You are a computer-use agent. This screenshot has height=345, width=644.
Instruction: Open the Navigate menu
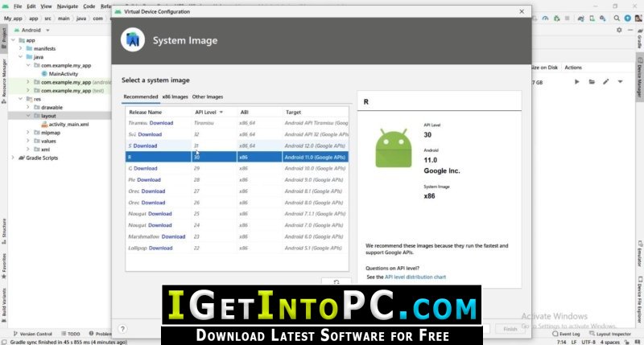(68, 6)
